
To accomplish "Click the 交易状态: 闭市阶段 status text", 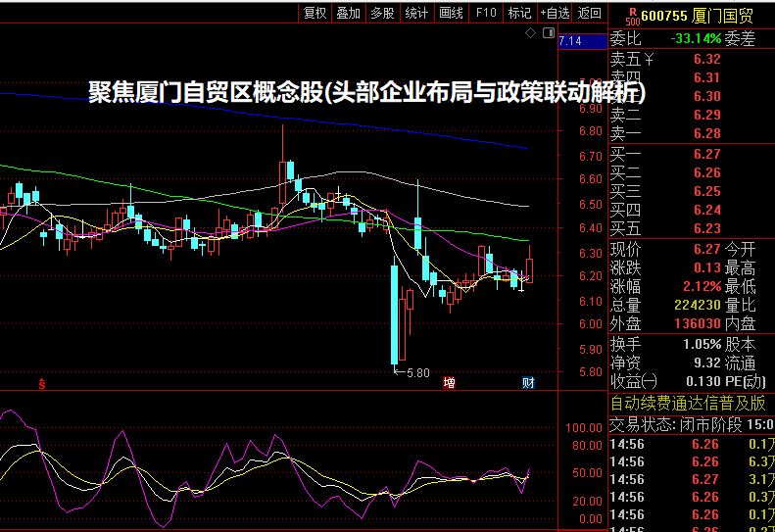I will tap(676, 425).
